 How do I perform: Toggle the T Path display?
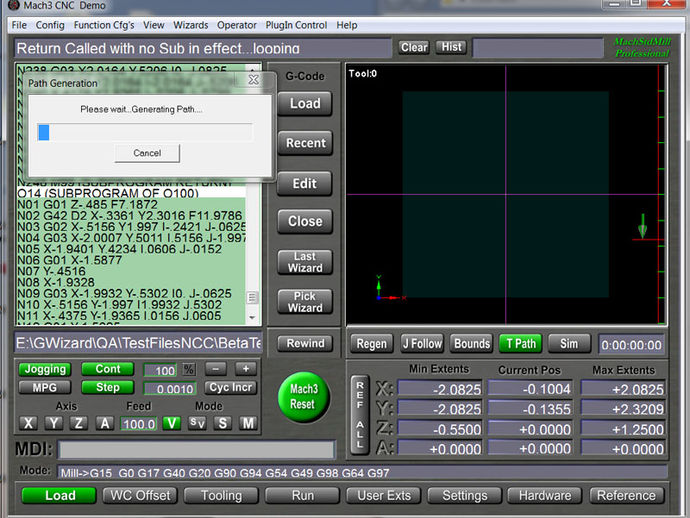pyautogui.click(x=521, y=344)
